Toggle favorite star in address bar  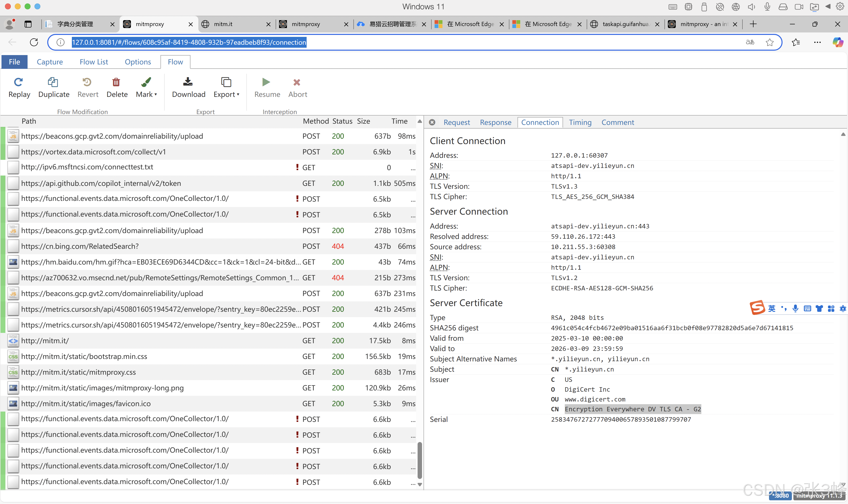[x=769, y=42]
